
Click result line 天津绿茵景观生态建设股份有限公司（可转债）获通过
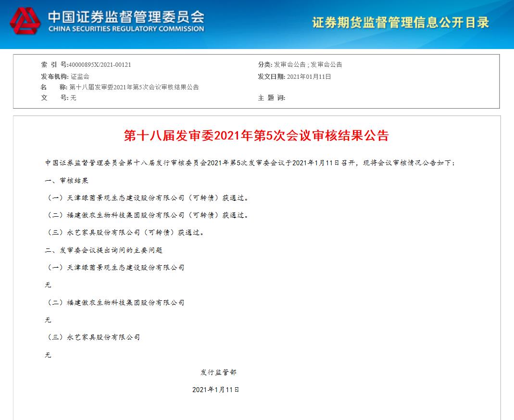coord(148,198)
